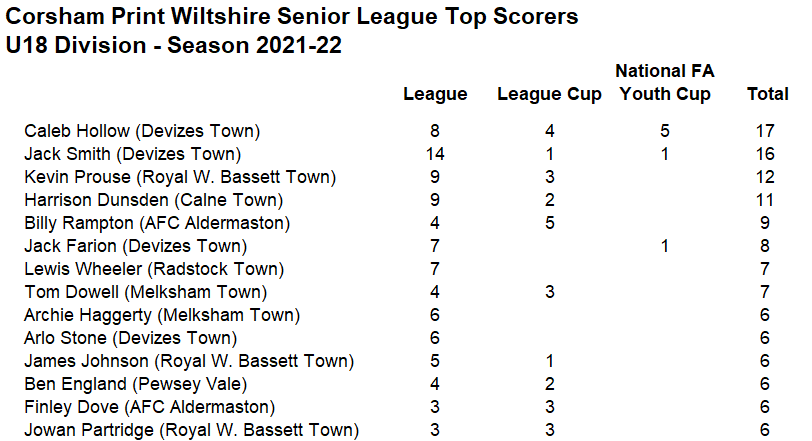The width and height of the screenshot is (812, 441).
Task: Click the National FA Youth Cup header
Action: tap(665, 82)
